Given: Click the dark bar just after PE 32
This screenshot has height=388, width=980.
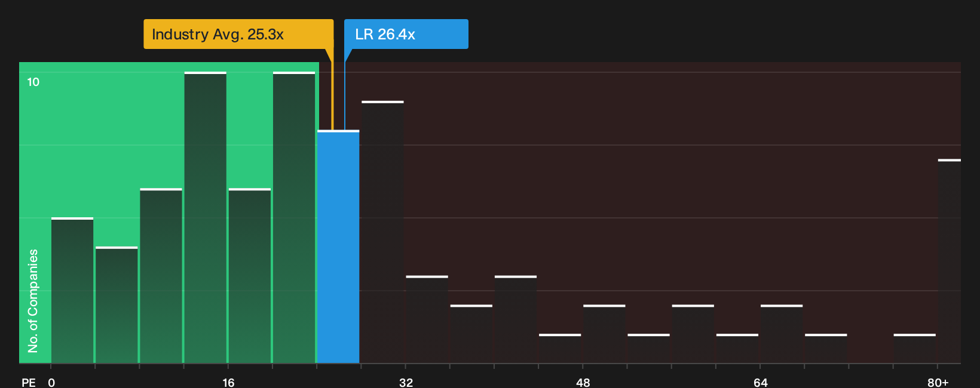Looking at the screenshot, I should pyautogui.click(x=427, y=319).
